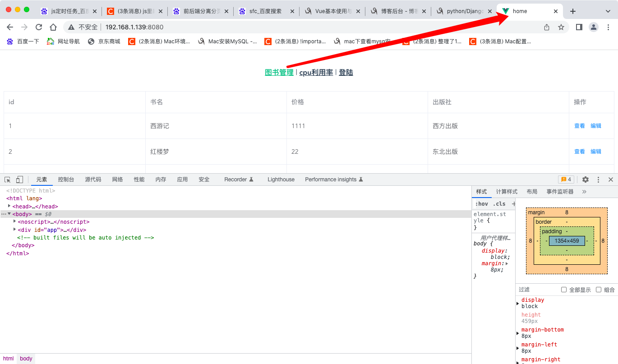Bookmark this page with the star icon
Viewport: 618px width, 364px height.
coord(561,27)
